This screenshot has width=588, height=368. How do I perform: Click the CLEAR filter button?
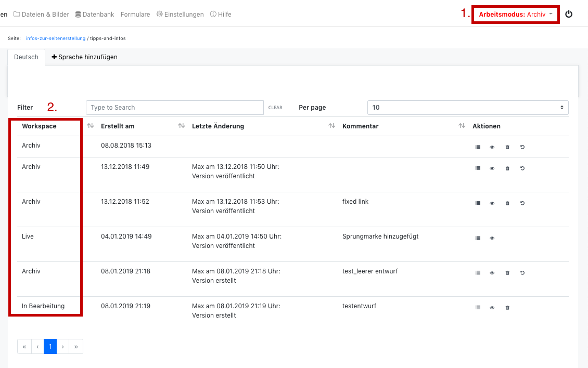(x=275, y=108)
